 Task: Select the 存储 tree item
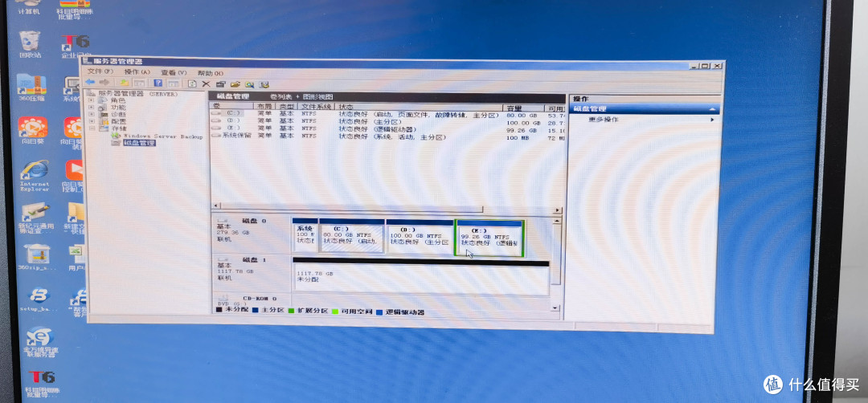118,128
